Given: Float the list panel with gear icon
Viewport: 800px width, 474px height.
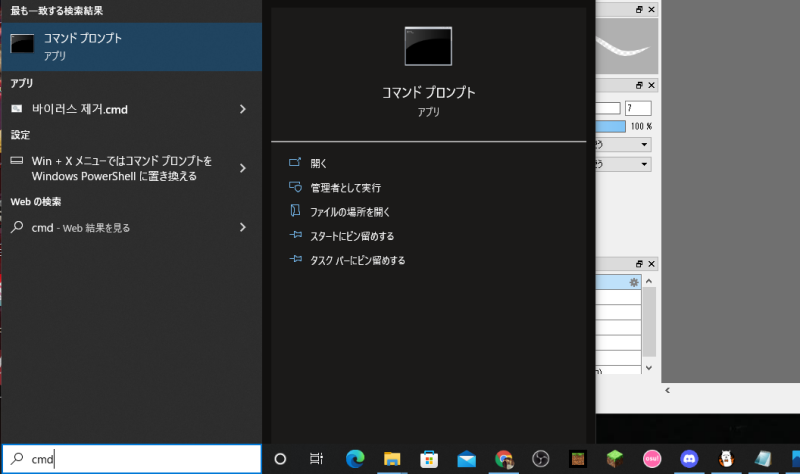Looking at the screenshot, I should point(639,264).
